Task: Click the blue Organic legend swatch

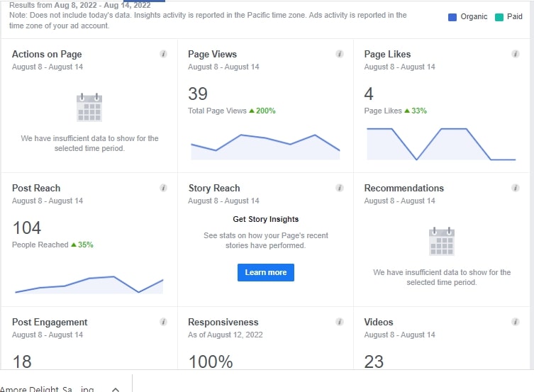Action: 452,17
